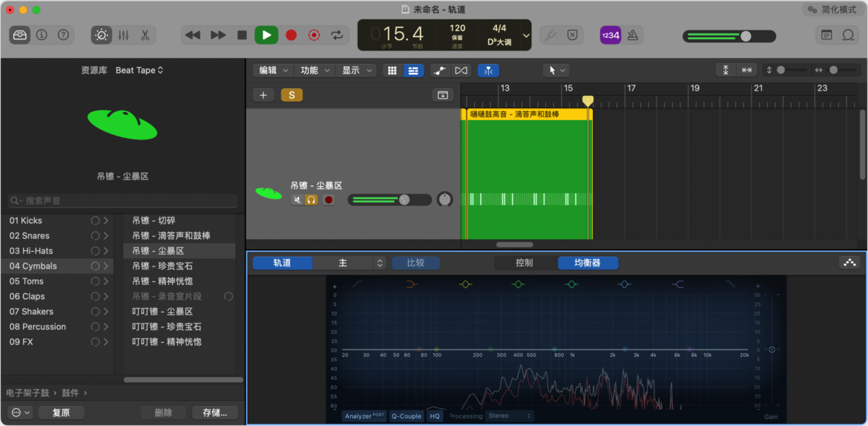The height and width of the screenshot is (426, 868).
Task: Click the EQ Gain slider handle
Action: [x=772, y=350]
